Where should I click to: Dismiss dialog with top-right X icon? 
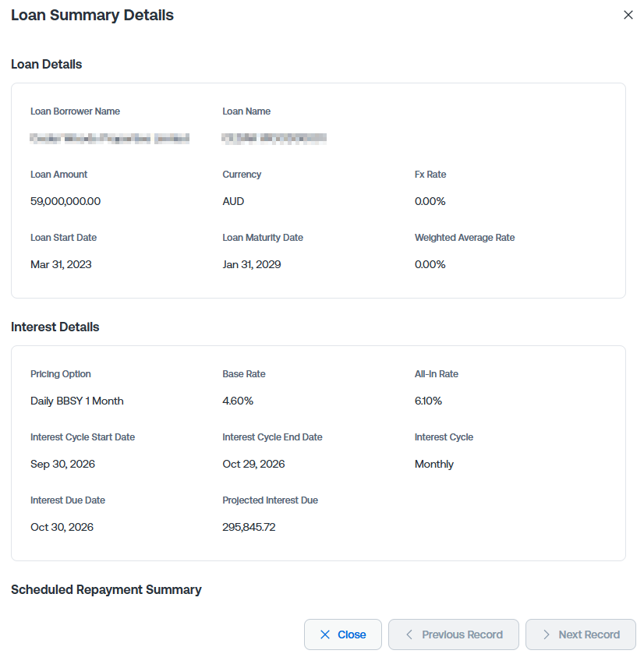[x=628, y=15]
